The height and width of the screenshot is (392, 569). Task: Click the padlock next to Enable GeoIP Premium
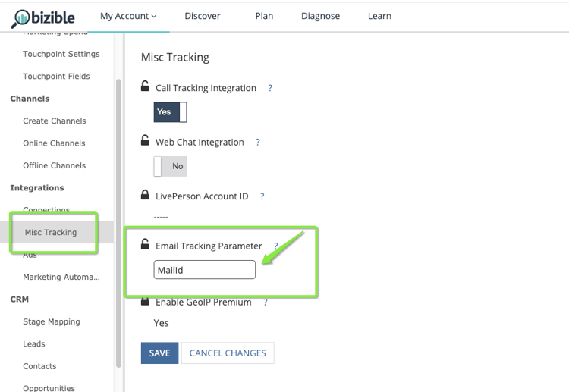pyautogui.click(x=146, y=302)
